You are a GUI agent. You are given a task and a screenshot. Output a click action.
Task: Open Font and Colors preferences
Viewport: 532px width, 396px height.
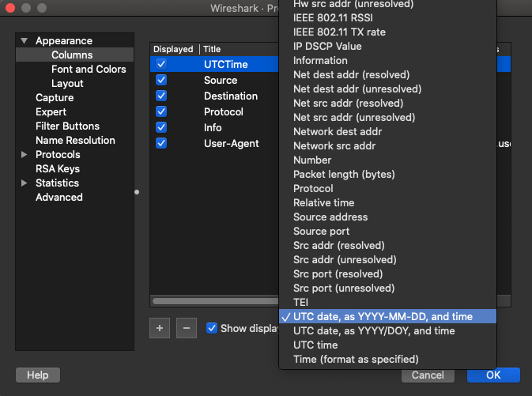89,69
